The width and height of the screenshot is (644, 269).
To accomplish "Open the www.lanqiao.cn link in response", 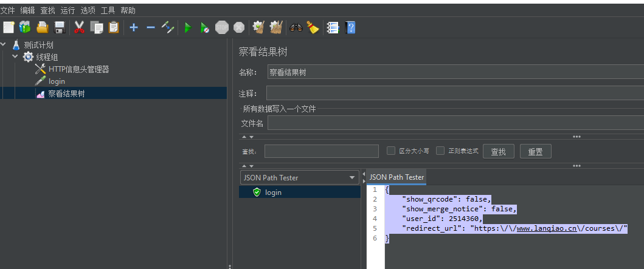I will 547,228.
